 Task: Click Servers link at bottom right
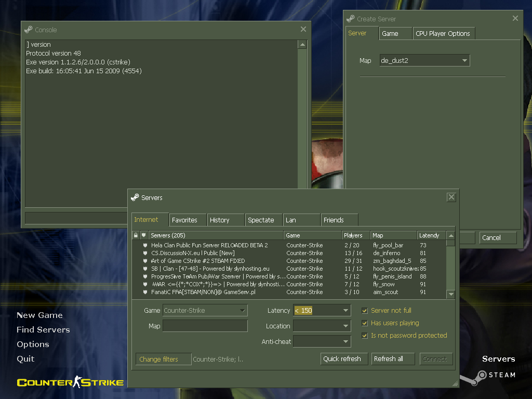(x=498, y=359)
